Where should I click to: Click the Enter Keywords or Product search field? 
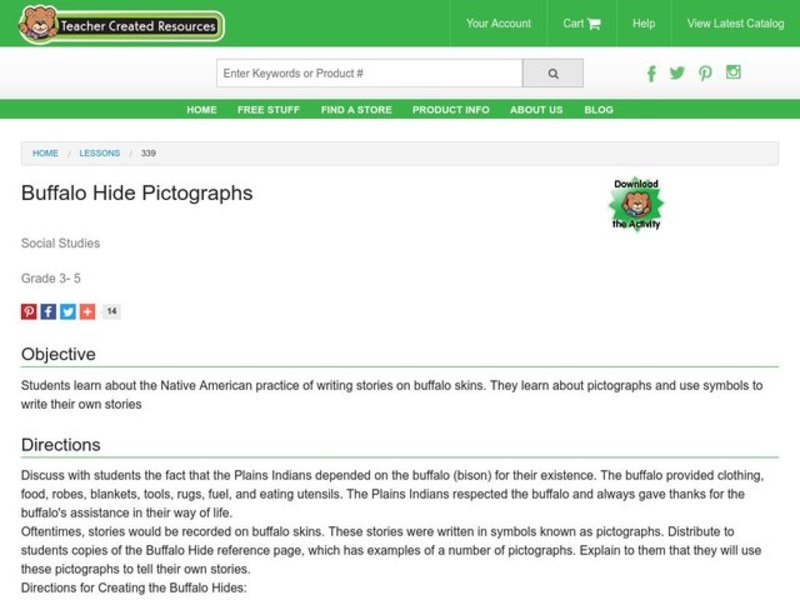[x=369, y=73]
